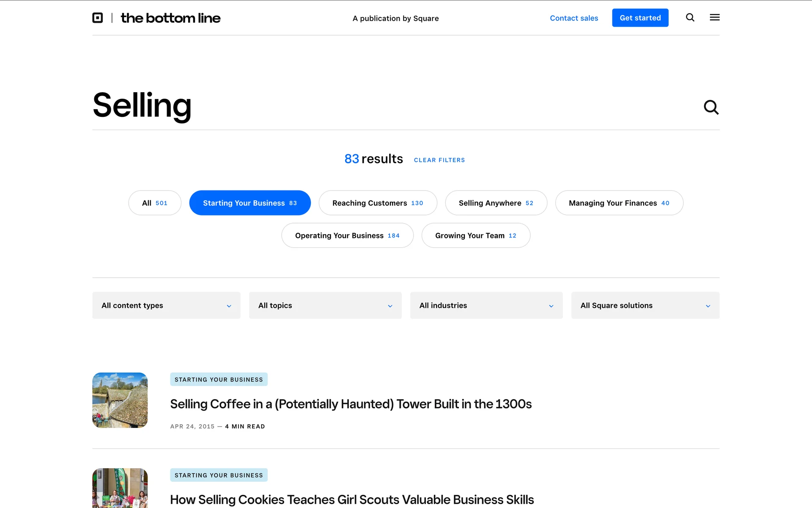This screenshot has height=508, width=812.
Task: Select the Operating Your Business filter pill
Action: pyautogui.click(x=347, y=235)
